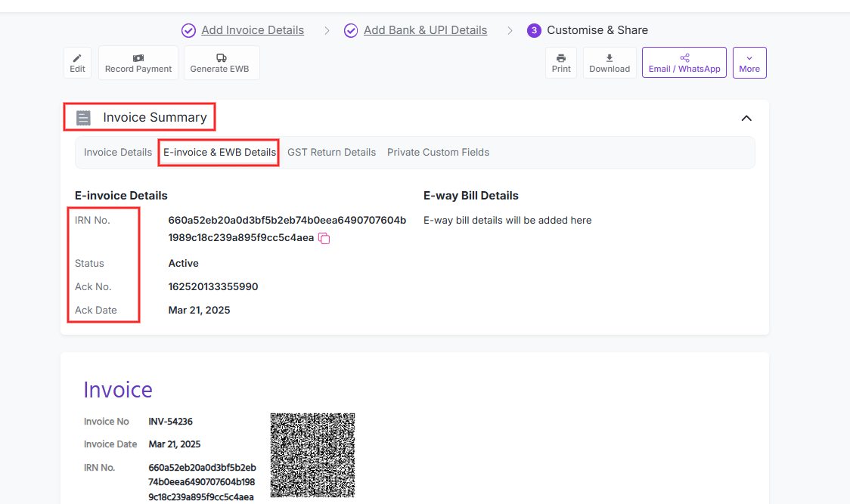The image size is (850, 504).
Task: Click the E-way Bill Details heading
Action: 470,196
